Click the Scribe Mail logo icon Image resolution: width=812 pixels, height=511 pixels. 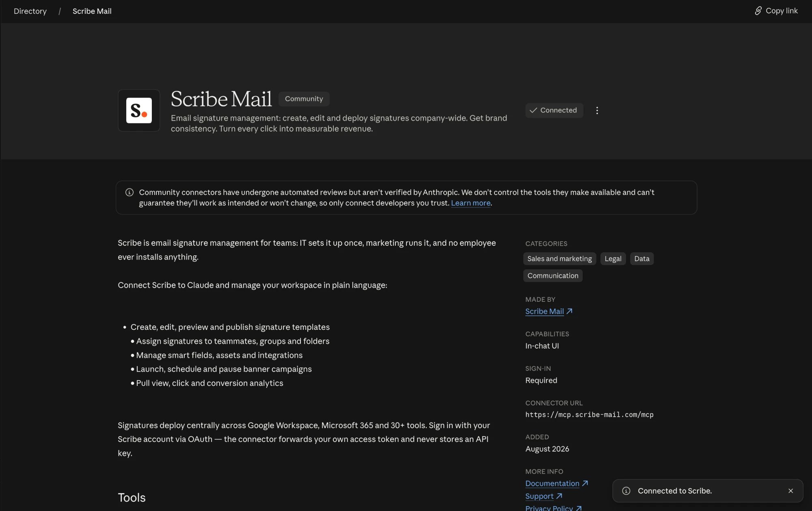click(139, 110)
